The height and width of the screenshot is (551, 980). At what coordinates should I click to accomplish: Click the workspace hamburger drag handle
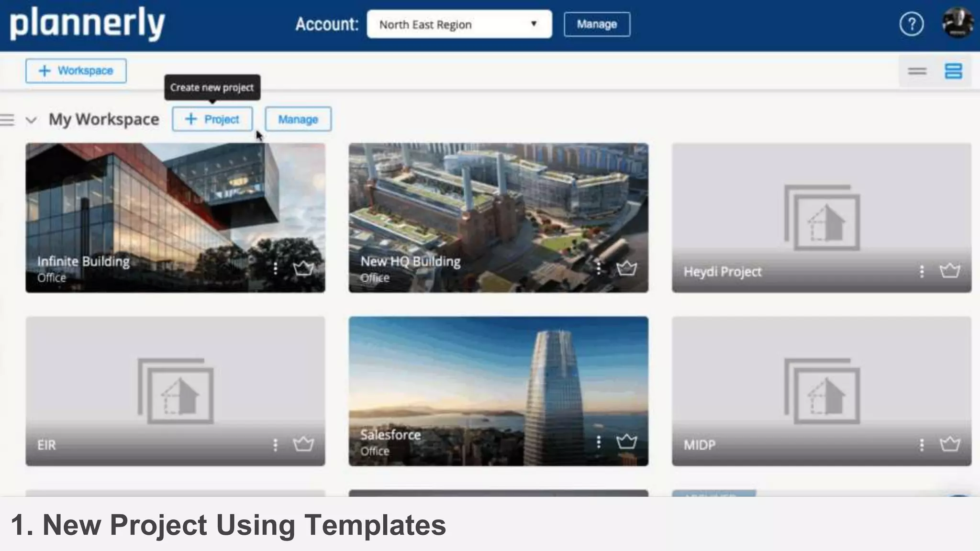(x=7, y=120)
